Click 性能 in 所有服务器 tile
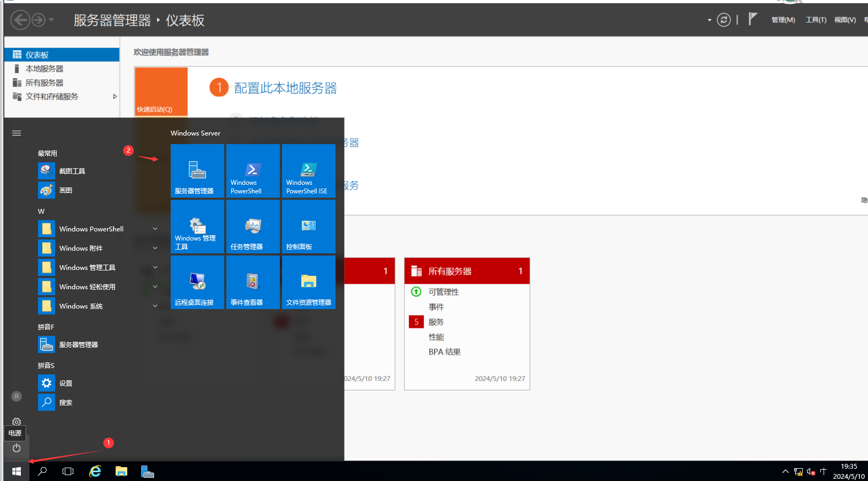The image size is (868, 481). [x=436, y=337]
